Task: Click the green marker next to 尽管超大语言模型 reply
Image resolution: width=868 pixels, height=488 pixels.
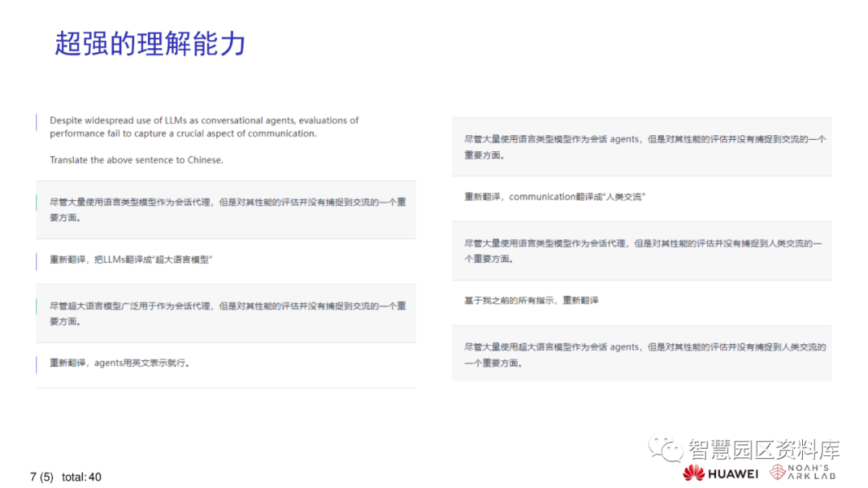Action: coord(35,307)
